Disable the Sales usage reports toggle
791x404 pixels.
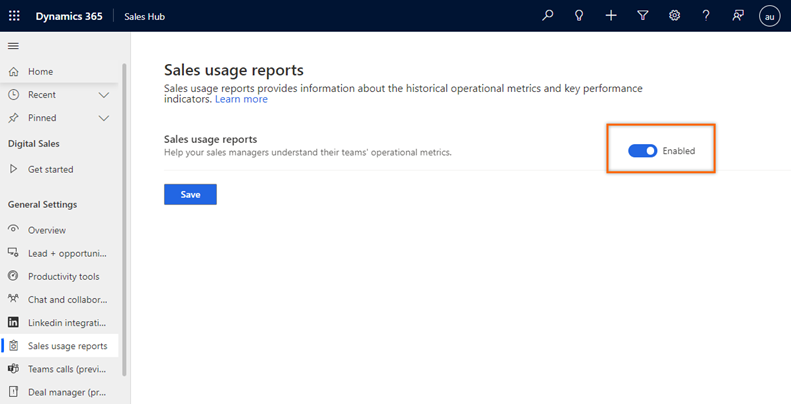point(642,151)
